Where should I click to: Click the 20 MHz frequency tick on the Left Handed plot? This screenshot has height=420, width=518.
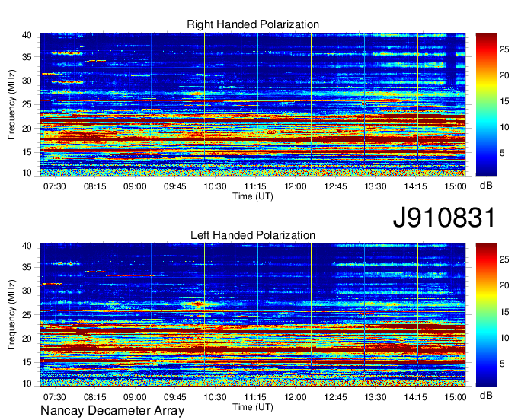pos(27,339)
